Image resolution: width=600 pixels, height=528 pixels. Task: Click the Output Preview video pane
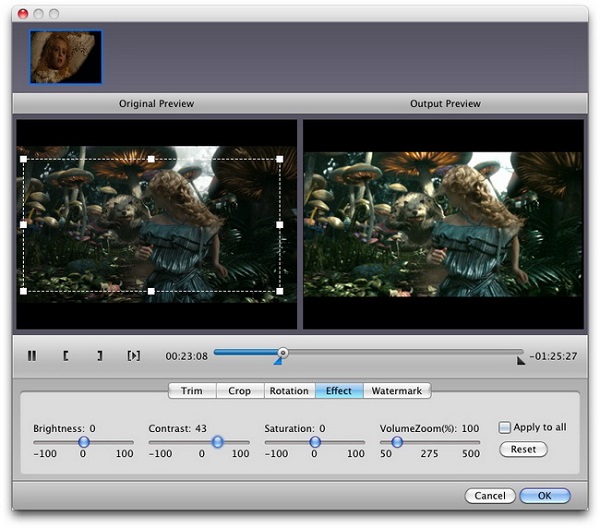[x=443, y=224]
